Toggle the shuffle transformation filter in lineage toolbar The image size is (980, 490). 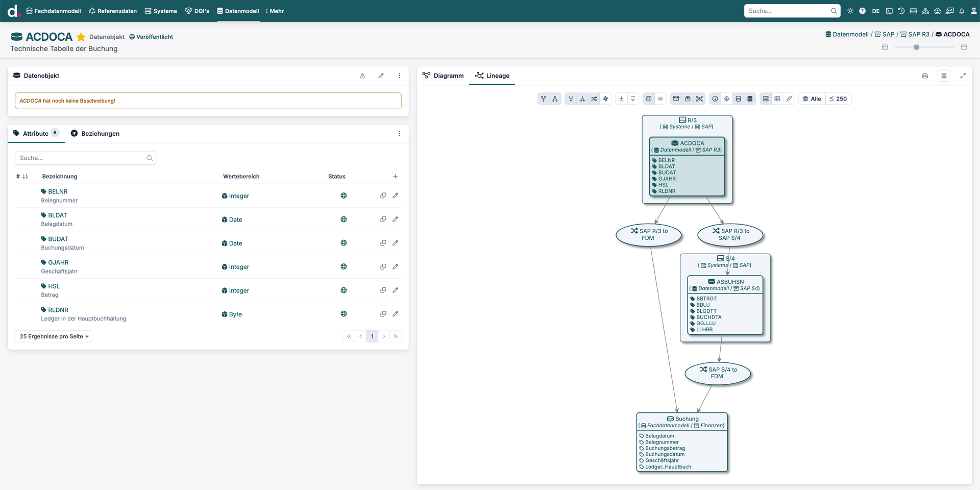pyautogui.click(x=594, y=99)
